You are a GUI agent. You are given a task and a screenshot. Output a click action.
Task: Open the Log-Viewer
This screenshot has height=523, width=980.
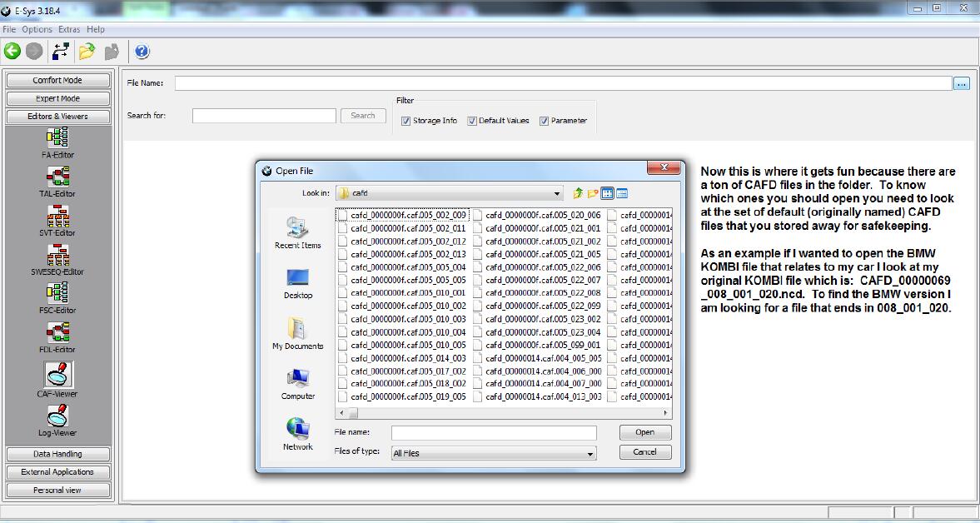click(x=57, y=421)
